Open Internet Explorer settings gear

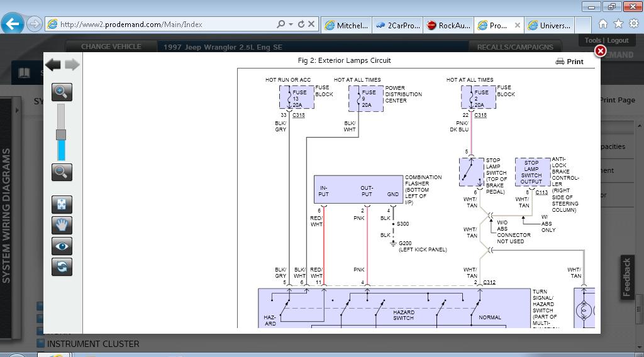(x=633, y=24)
